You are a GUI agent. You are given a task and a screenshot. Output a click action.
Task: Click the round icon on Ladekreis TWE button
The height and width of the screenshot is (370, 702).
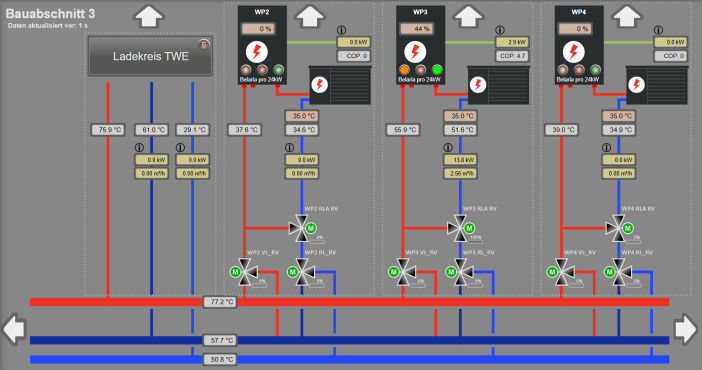pyautogui.click(x=204, y=44)
